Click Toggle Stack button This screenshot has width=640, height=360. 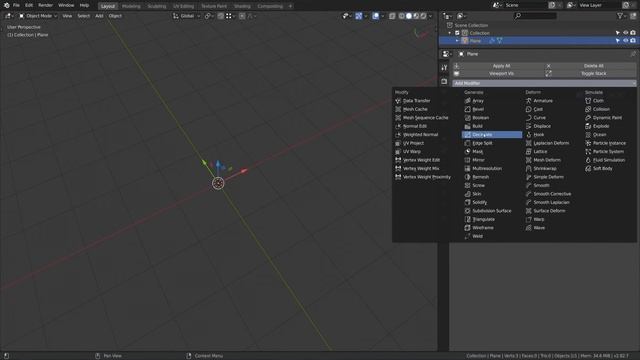pos(590,73)
